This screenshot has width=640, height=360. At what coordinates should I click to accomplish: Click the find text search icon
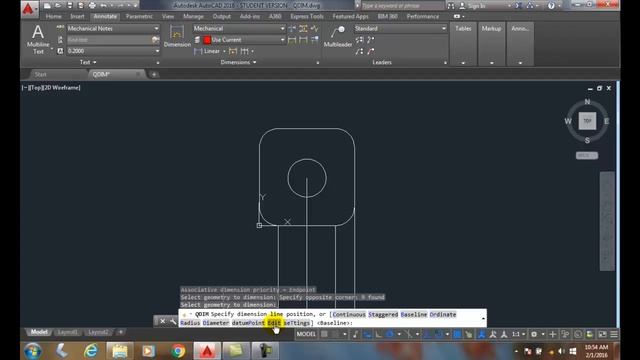click(155, 40)
